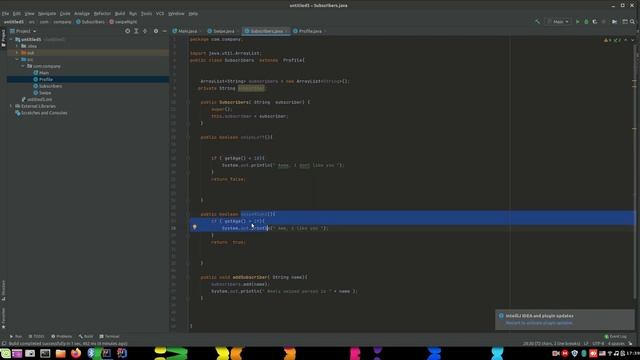Viewport: 640px width, 360px height.
Task: Click the Project vertical side tab
Action: click(x=3, y=38)
